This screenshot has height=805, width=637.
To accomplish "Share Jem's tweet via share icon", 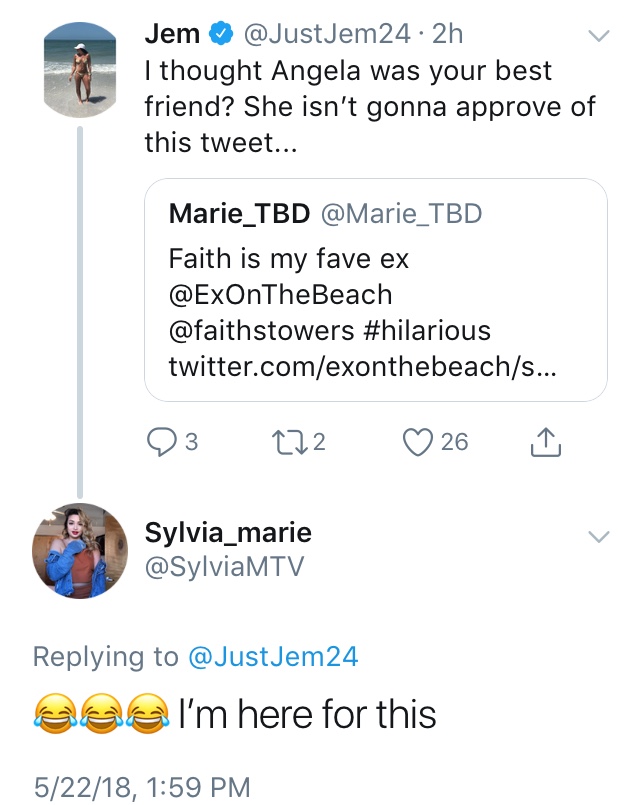I will tap(546, 442).
